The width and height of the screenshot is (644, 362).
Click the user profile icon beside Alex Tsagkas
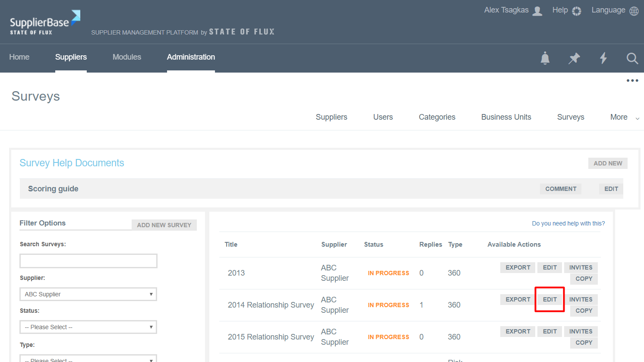(537, 11)
